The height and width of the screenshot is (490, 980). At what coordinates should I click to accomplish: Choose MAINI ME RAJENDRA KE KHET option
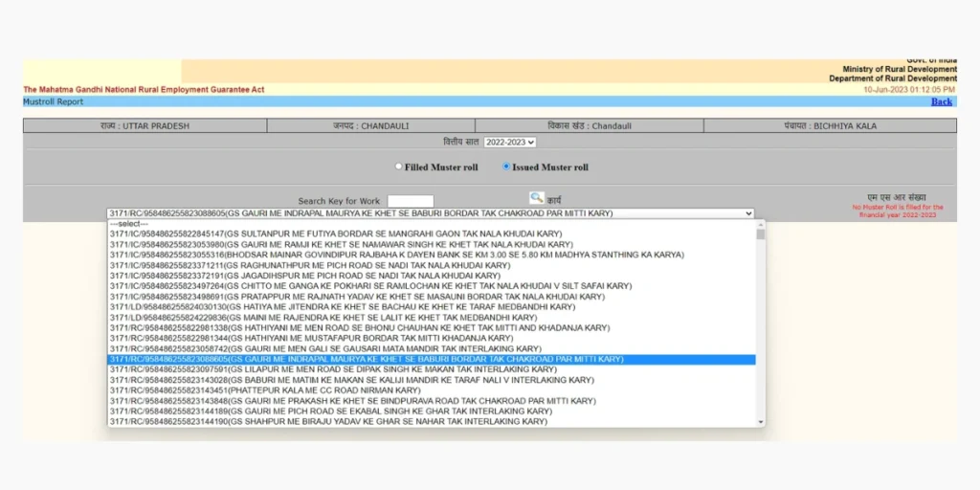point(432,318)
